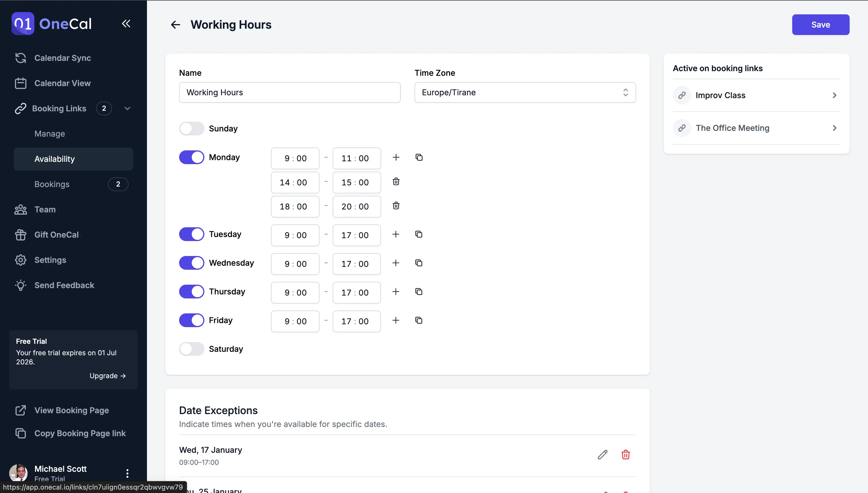This screenshot has height=493, width=868.
Task: Open Calendar Sync in the sidebar
Action: coord(63,58)
